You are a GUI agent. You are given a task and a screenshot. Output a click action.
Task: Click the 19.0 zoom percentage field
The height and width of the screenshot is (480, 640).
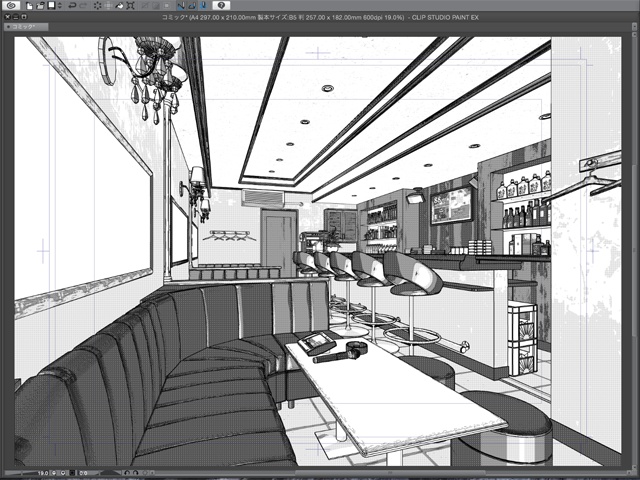[x=43, y=473]
